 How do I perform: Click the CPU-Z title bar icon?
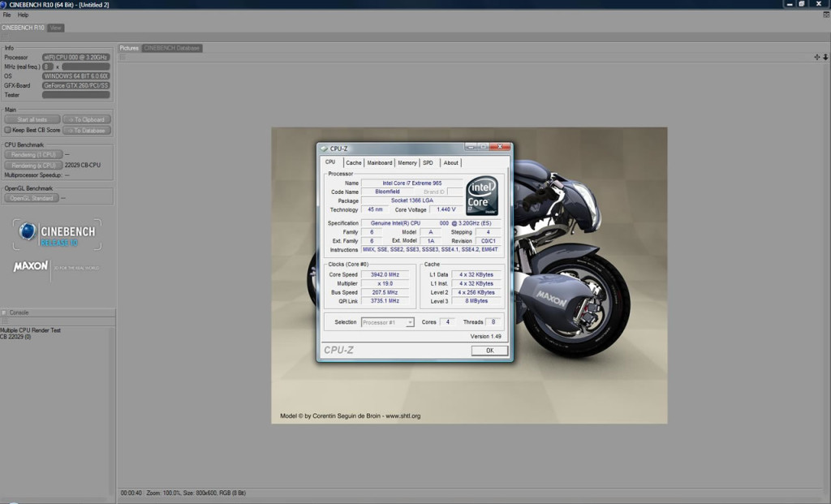click(x=324, y=149)
